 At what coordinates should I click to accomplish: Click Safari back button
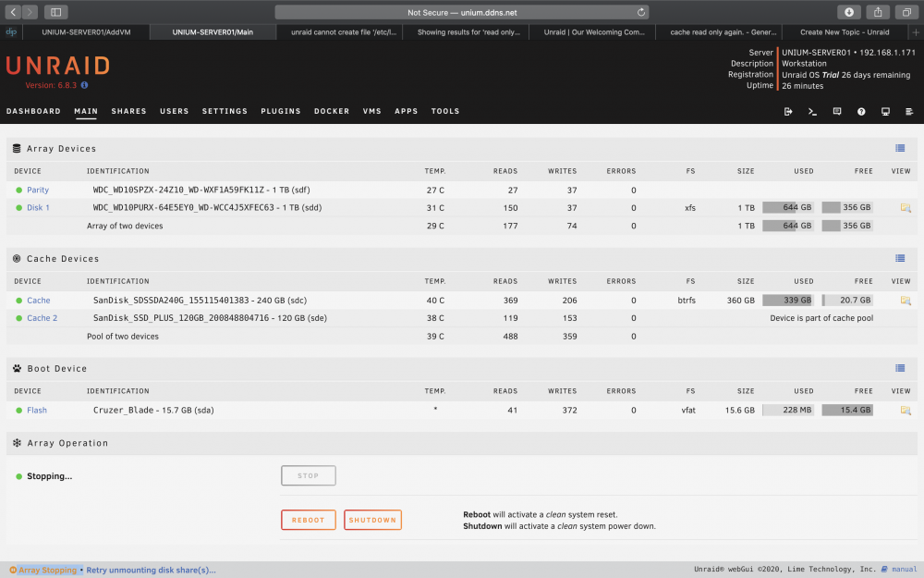coord(13,12)
